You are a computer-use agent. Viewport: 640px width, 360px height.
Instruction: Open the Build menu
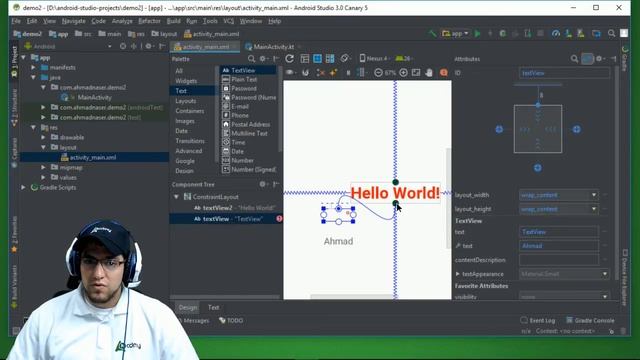[x=173, y=21]
